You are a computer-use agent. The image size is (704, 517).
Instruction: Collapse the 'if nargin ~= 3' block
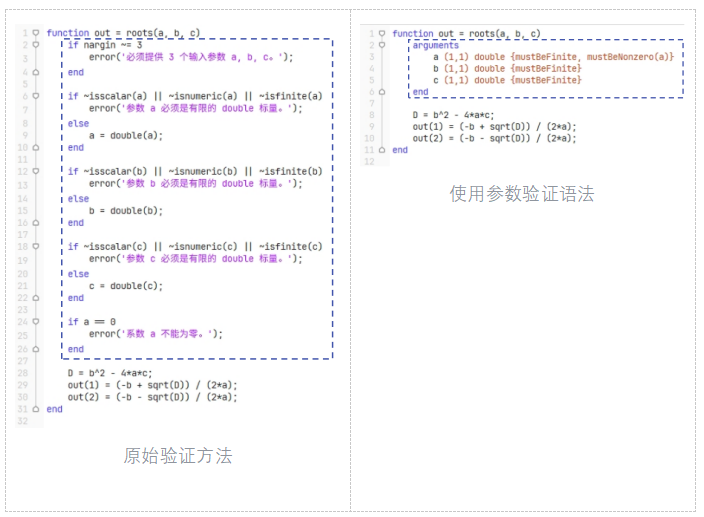[36, 46]
